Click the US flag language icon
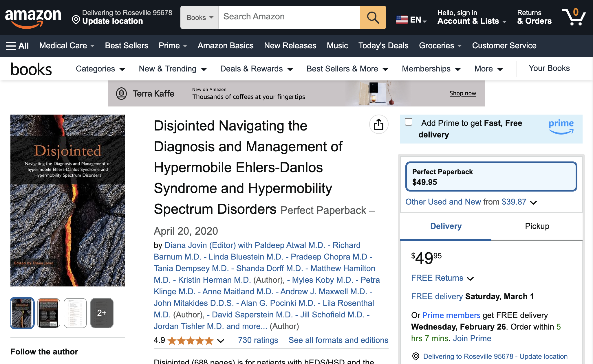This screenshot has width=593, height=364. pos(402,20)
